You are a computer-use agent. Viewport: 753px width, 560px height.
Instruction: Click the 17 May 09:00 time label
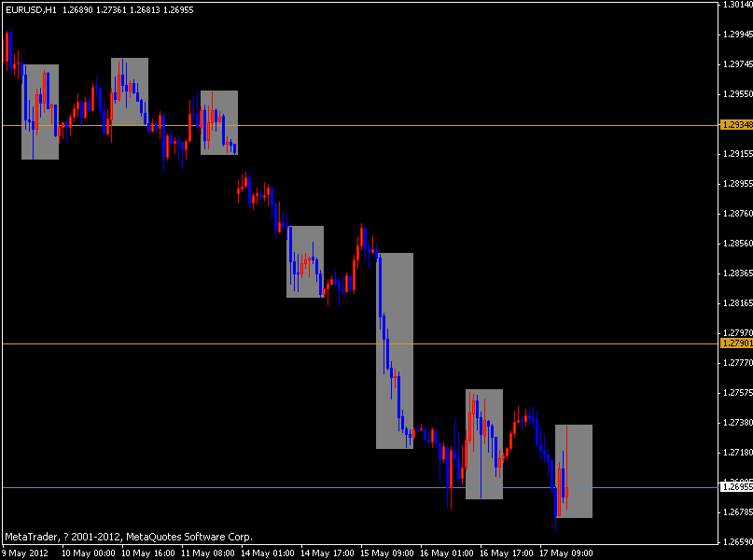point(566,553)
